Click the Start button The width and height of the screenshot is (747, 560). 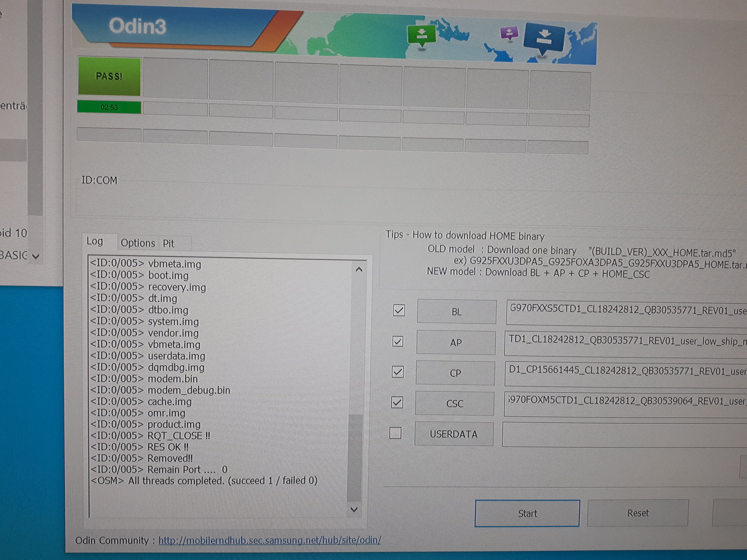click(x=527, y=513)
